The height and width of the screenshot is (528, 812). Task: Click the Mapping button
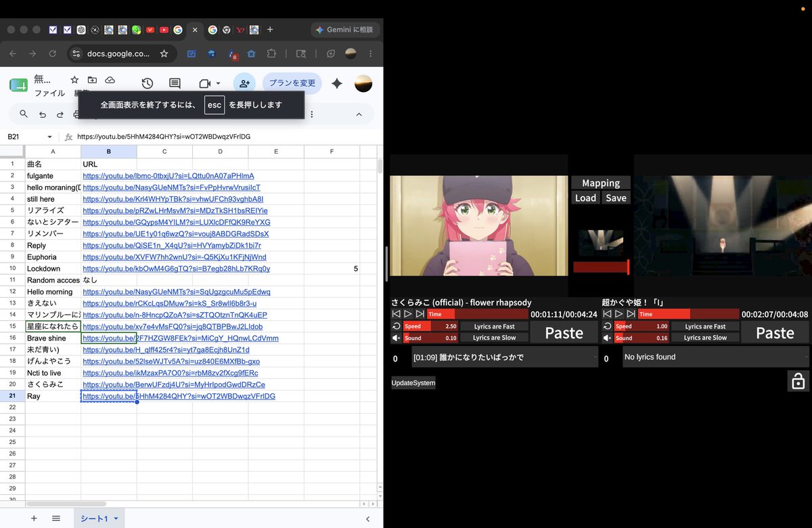pyautogui.click(x=601, y=183)
